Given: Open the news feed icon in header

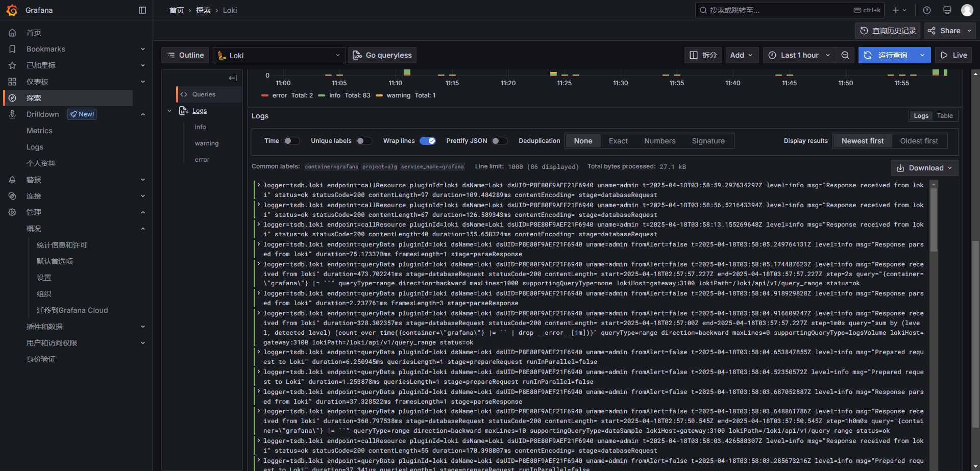Looking at the screenshot, I should [x=947, y=10].
